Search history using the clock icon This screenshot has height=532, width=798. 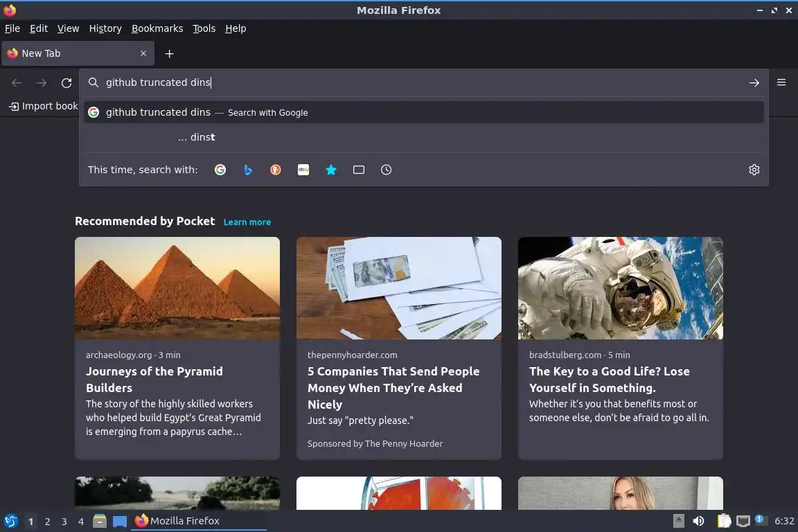pyautogui.click(x=387, y=170)
